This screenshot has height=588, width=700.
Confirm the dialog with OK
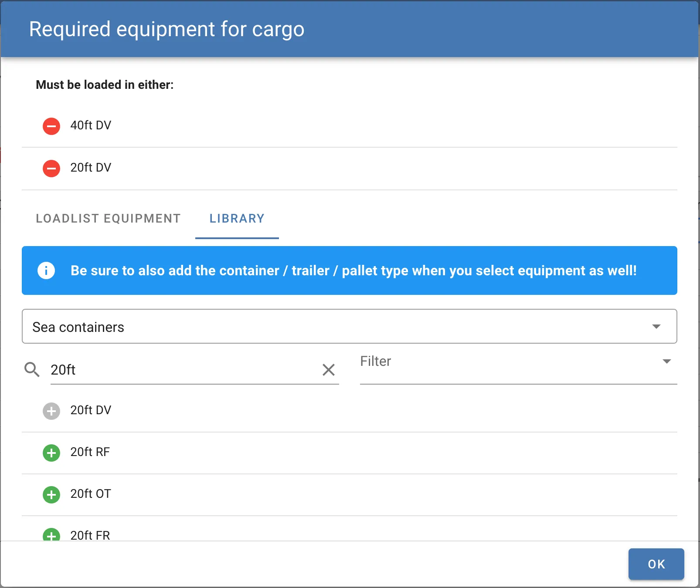656,564
